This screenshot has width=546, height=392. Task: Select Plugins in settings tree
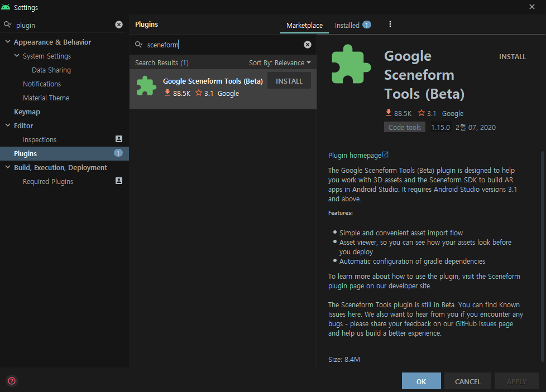[x=64, y=153]
